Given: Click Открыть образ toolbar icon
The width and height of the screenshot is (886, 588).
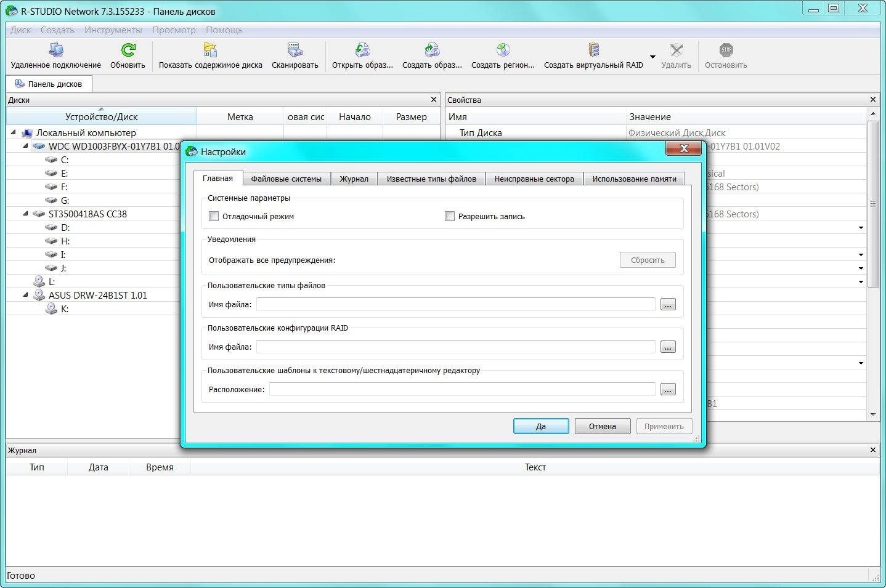Looking at the screenshot, I should tap(362, 50).
